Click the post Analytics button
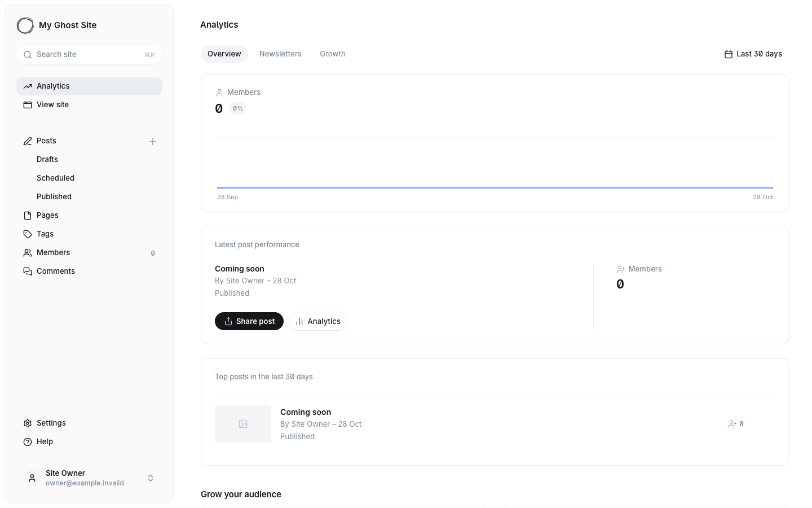 pos(317,321)
